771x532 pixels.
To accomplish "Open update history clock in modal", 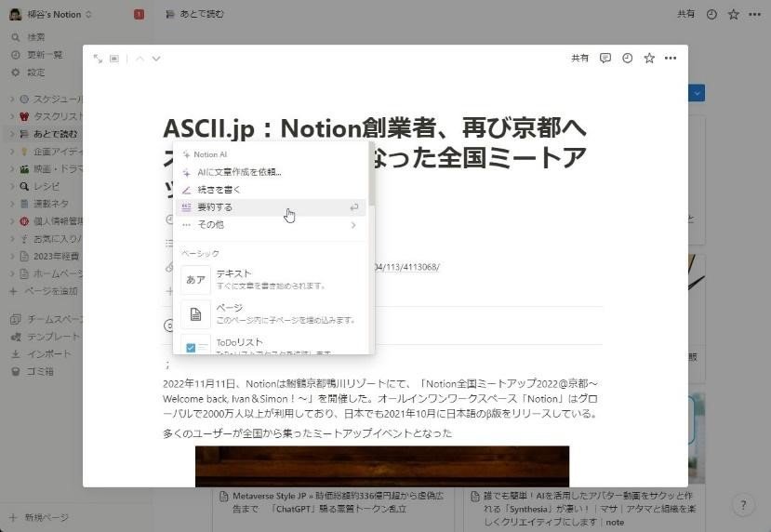I will coord(628,58).
